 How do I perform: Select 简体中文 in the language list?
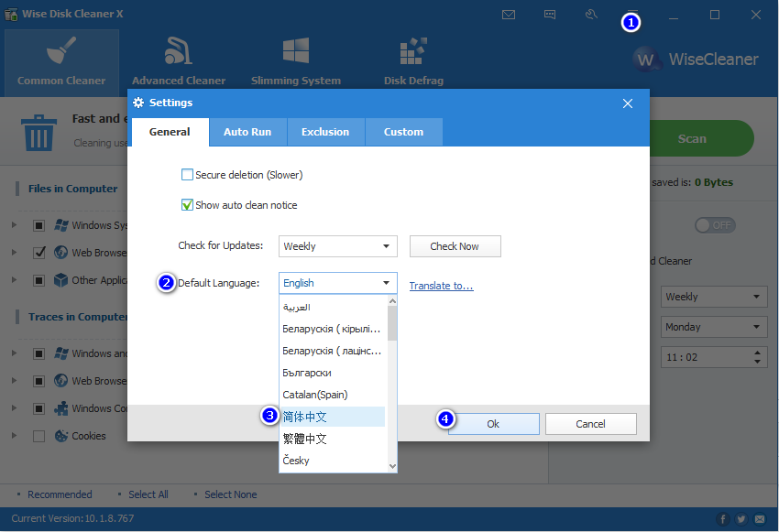333,417
